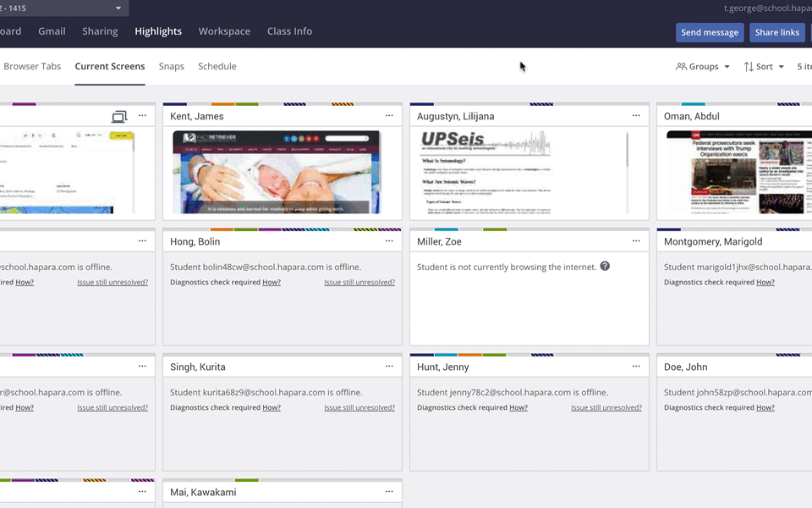This screenshot has height=508, width=812.
Task: Open options menu on Hong, Bolin card
Action: click(x=389, y=241)
